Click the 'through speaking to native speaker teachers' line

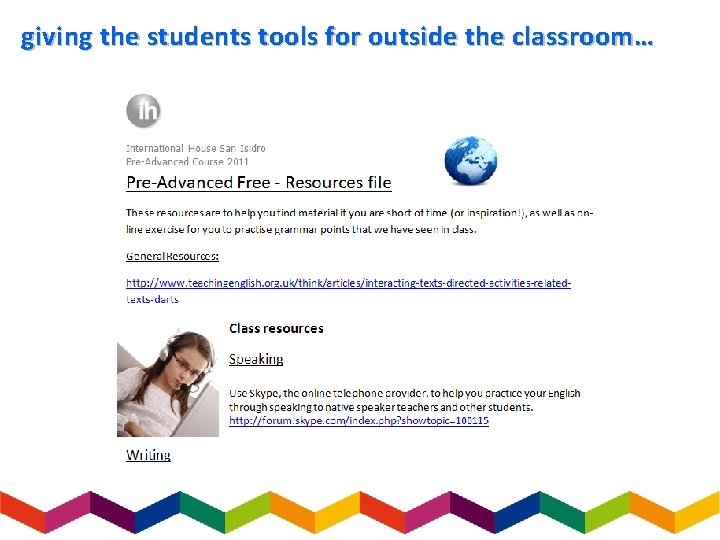[381, 407]
